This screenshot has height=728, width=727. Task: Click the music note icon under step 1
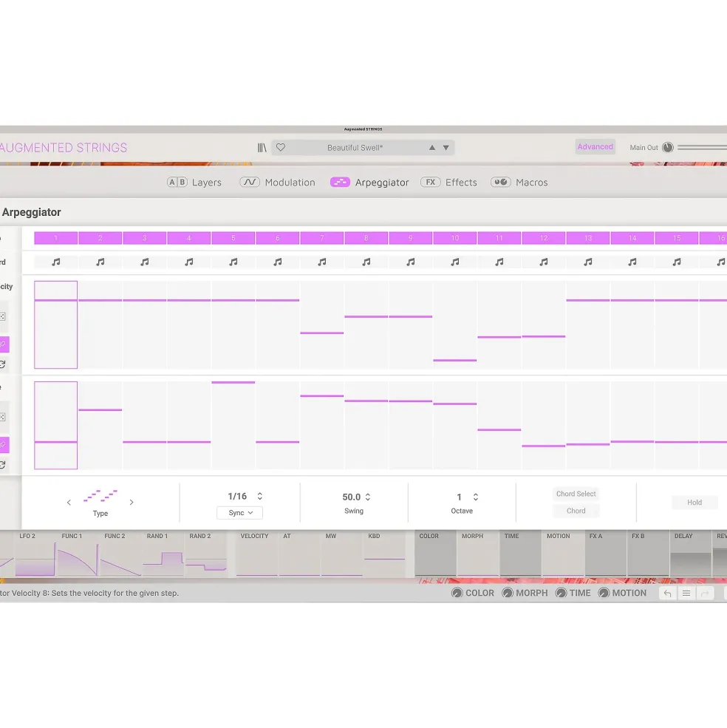pyautogui.click(x=55, y=262)
